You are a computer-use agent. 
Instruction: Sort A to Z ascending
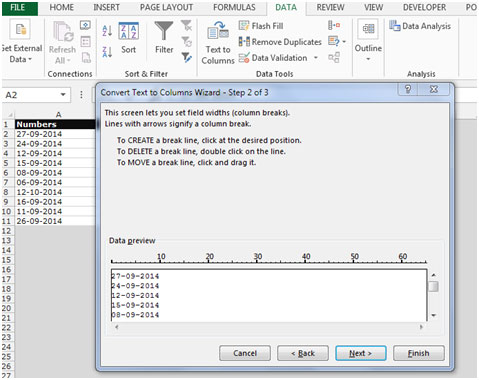(x=107, y=31)
